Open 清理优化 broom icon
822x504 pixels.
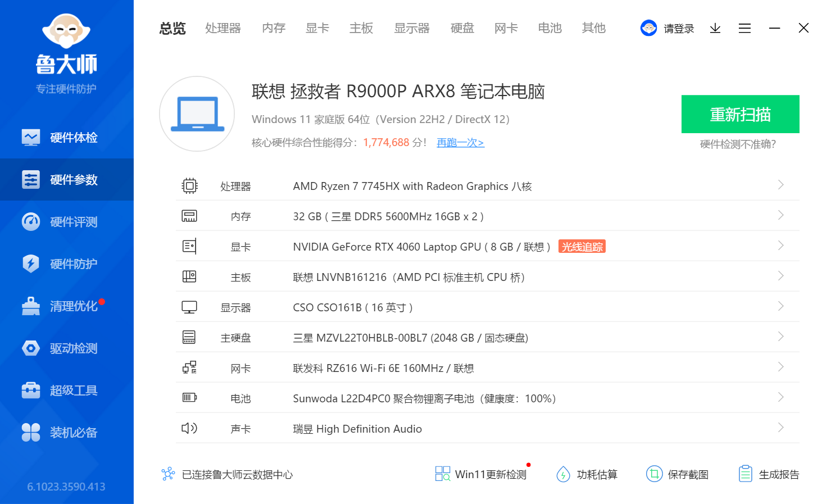pyautogui.click(x=31, y=306)
